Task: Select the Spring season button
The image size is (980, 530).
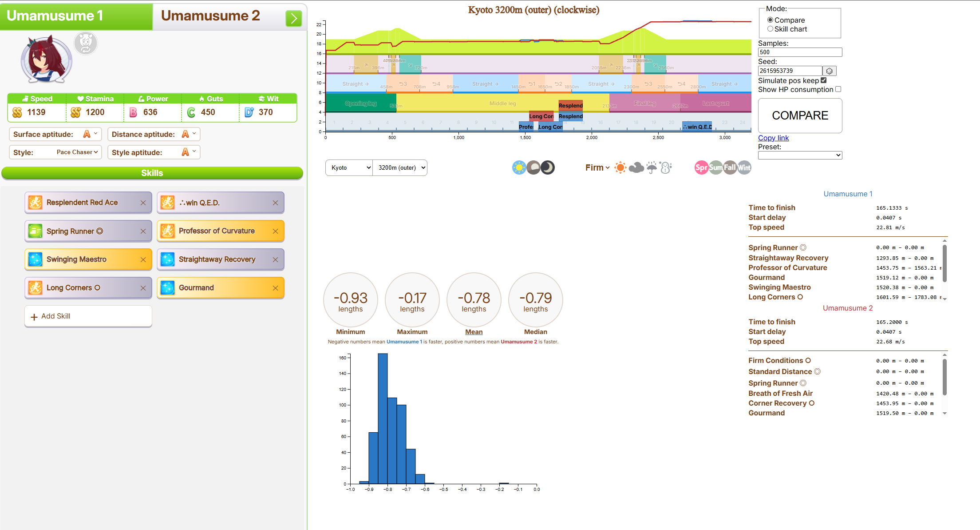Action: click(701, 167)
